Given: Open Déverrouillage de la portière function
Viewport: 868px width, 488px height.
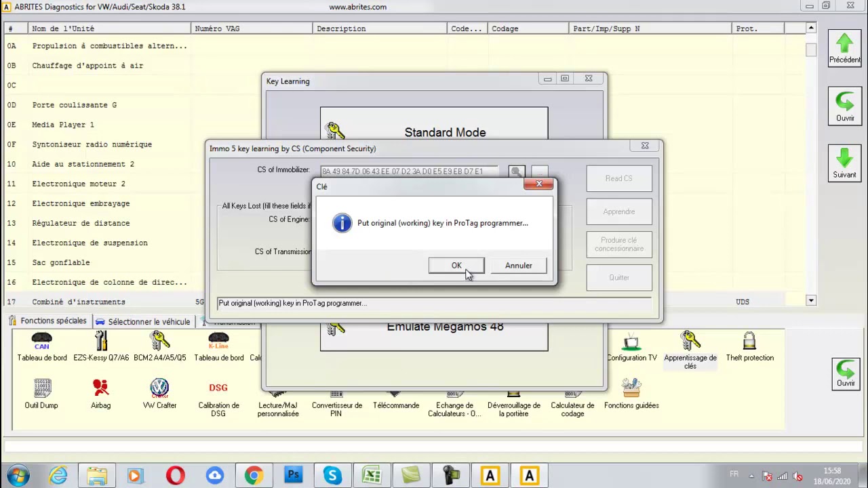Looking at the screenshot, I should (x=513, y=404).
